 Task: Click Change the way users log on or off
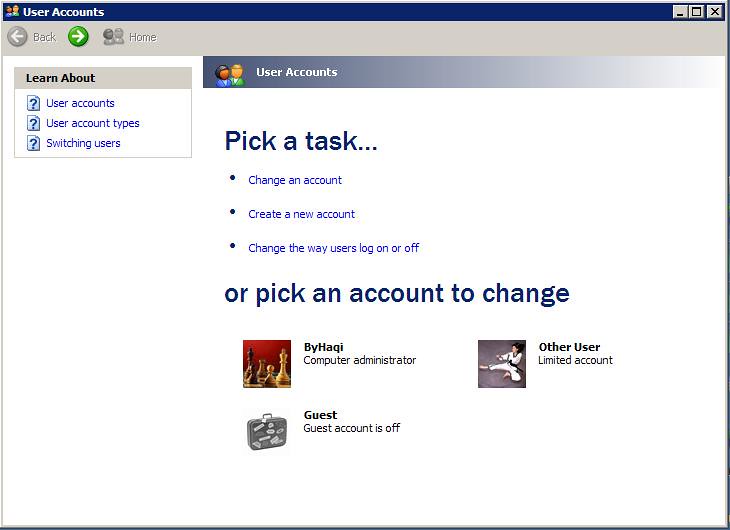(333, 248)
